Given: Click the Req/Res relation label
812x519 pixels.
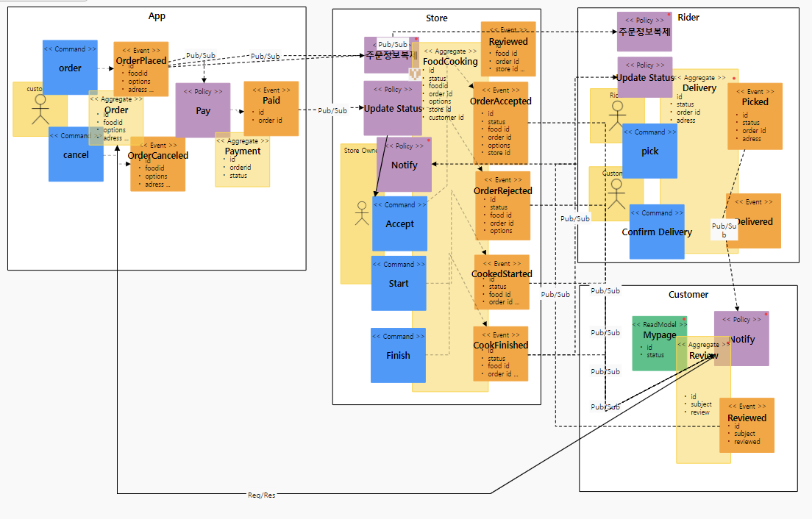Looking at the screenshot, I should click(262, 495).
